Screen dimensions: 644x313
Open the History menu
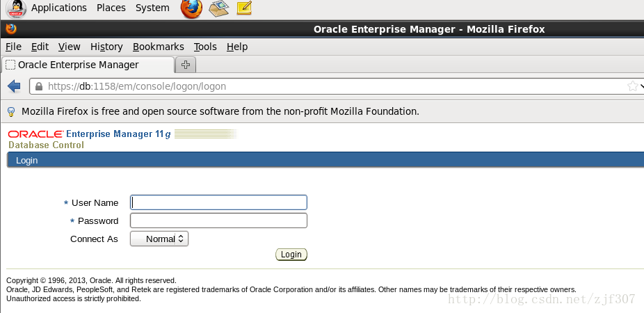[107, 47]
